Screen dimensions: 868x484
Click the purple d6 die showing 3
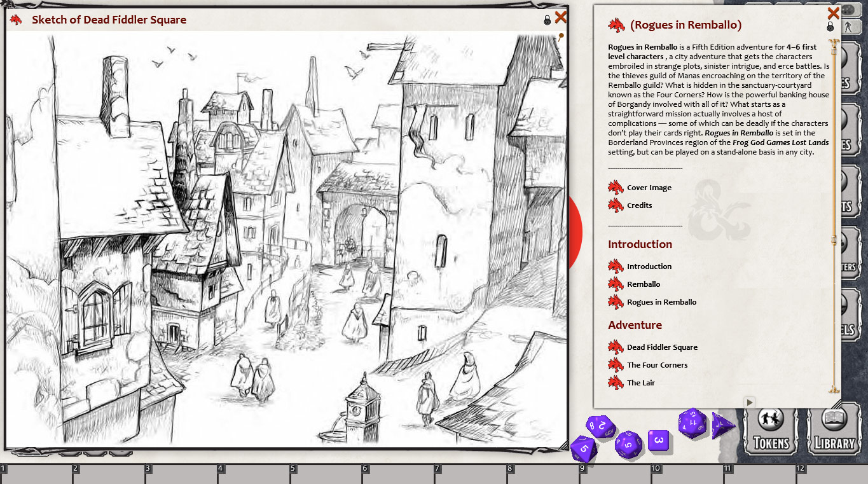click(x=659, y=441)
